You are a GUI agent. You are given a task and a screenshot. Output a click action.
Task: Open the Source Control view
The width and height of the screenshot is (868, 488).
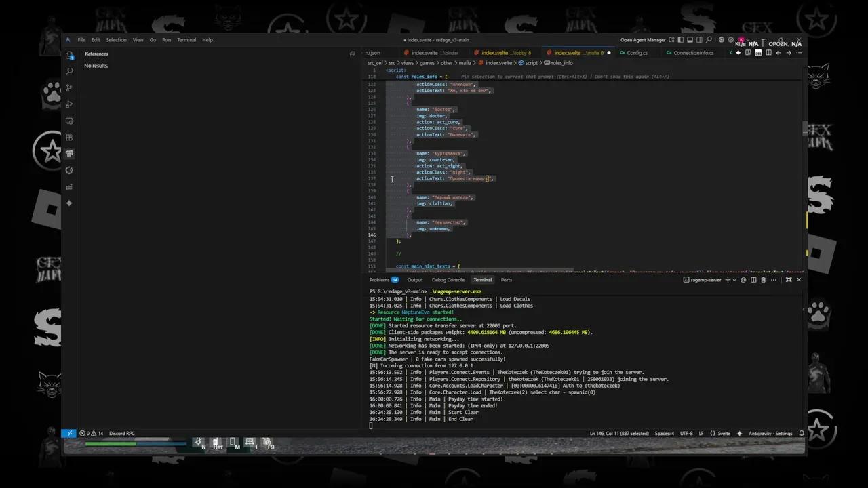tap(69, 87)
